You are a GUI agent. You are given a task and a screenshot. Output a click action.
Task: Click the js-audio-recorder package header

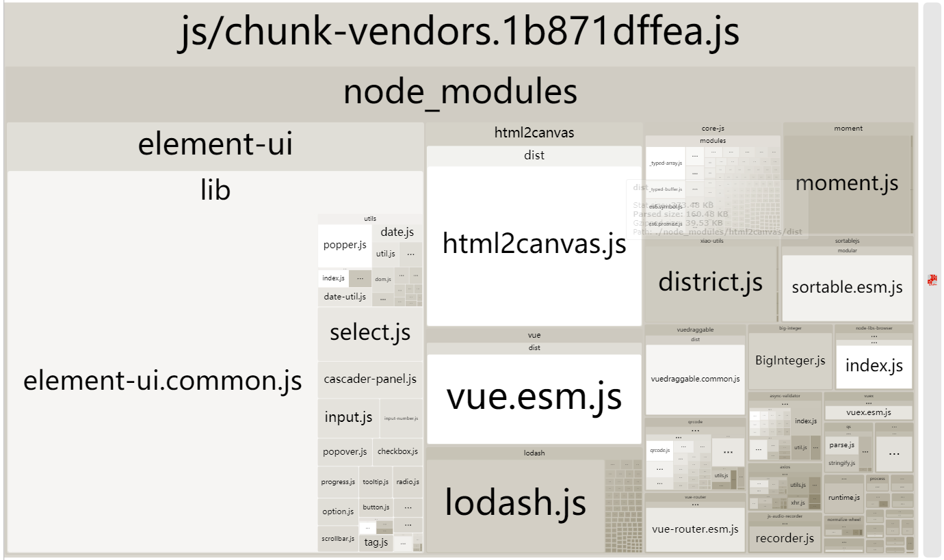tap(785, 516)
